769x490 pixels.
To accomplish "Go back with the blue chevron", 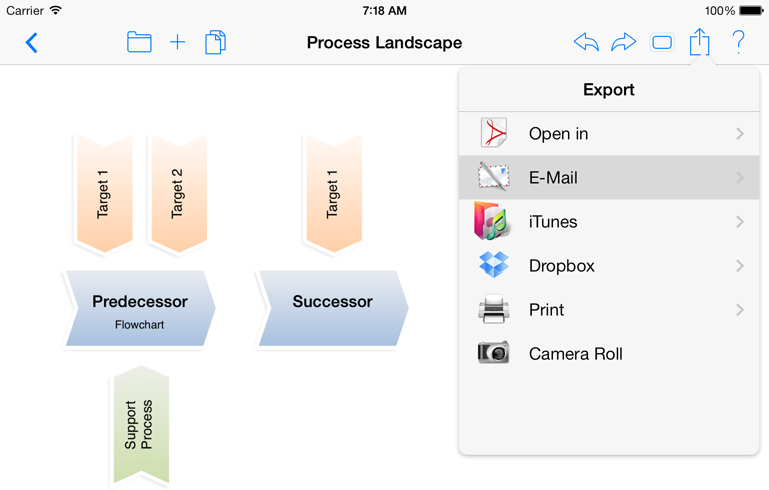I will pyautogui.click(x=31, y=43).
